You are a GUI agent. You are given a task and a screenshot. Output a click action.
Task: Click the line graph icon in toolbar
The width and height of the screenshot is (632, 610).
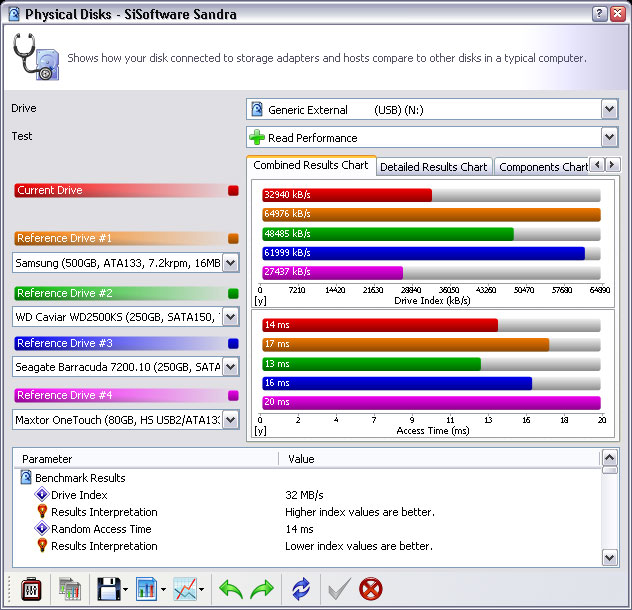185,589
